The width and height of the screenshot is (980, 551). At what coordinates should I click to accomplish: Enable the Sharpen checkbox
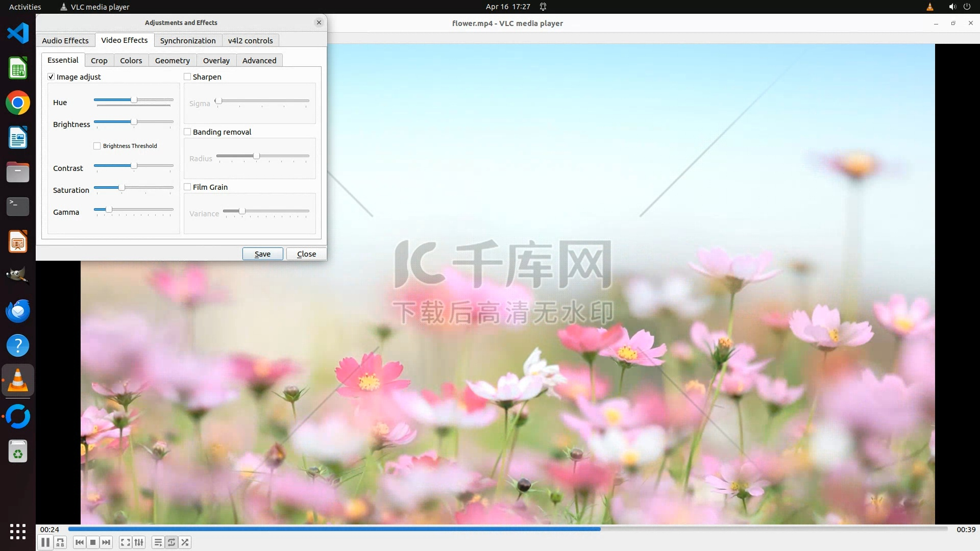[187, 77]
